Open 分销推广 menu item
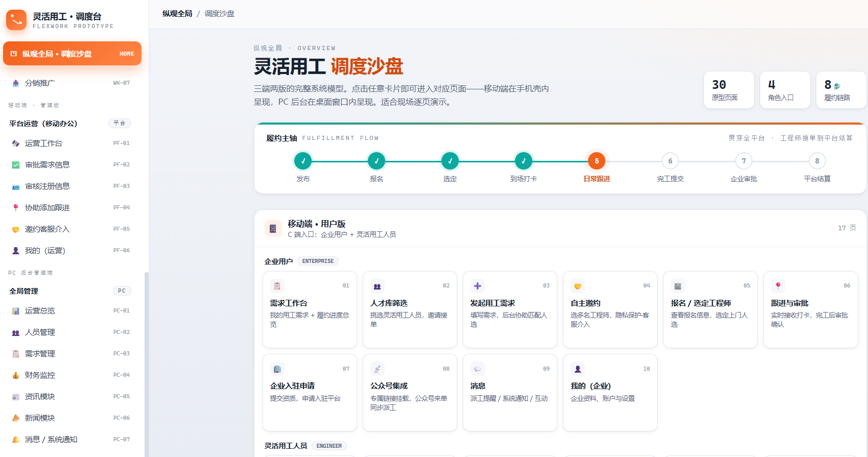 point(72,83)
